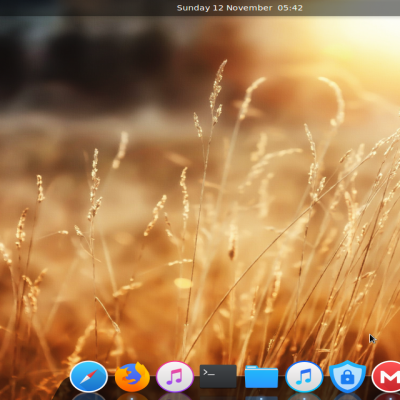Open the date and time menu
Viewport: 400px width, 400px height.
click(240, 8)
